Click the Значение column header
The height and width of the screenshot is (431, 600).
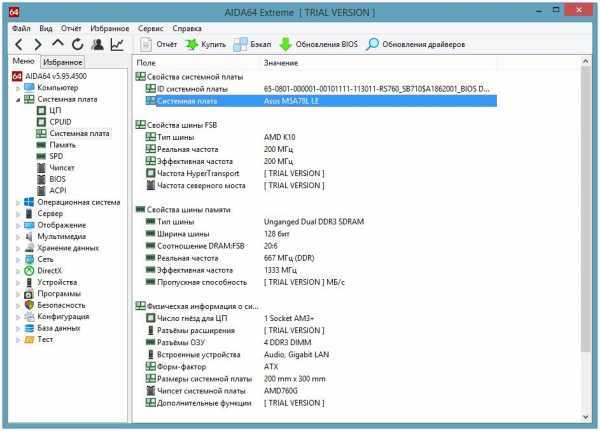tap(281, 63)
